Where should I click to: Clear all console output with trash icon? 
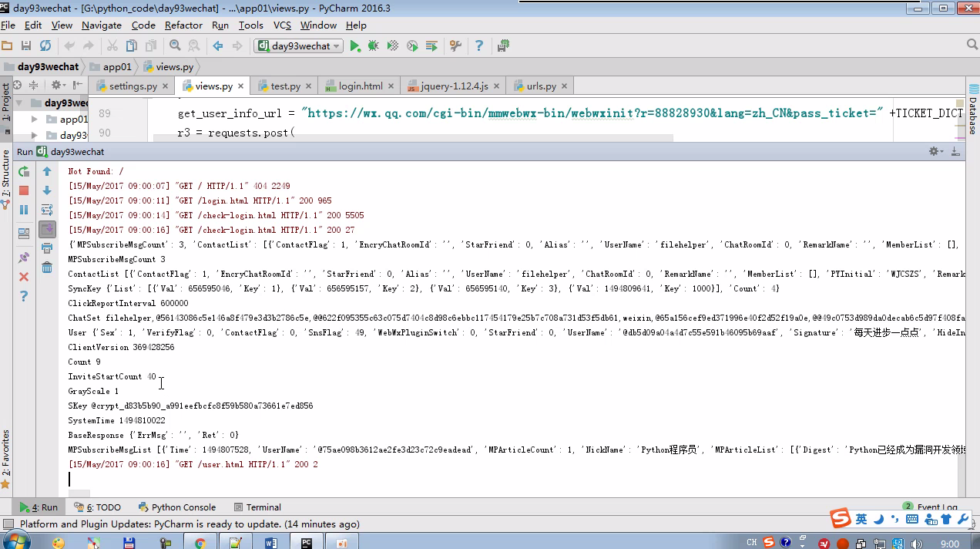(x=47, y=268)
